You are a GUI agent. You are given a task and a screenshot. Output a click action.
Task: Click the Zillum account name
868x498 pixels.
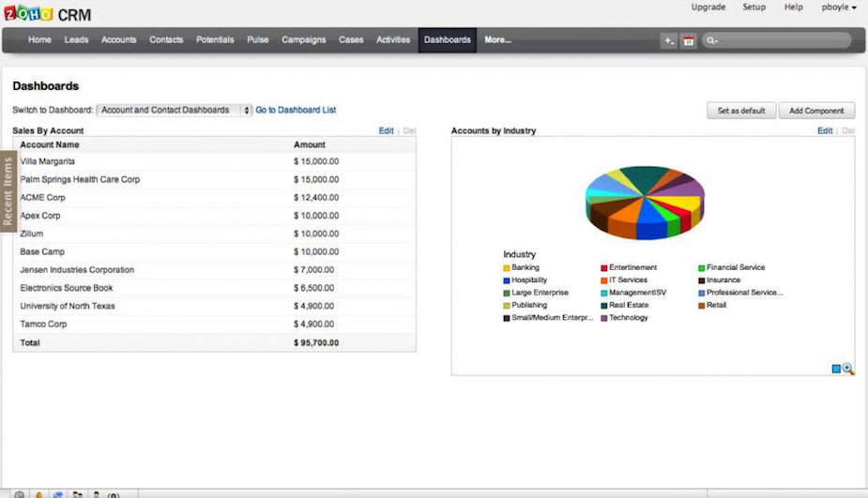click(32, 234)
